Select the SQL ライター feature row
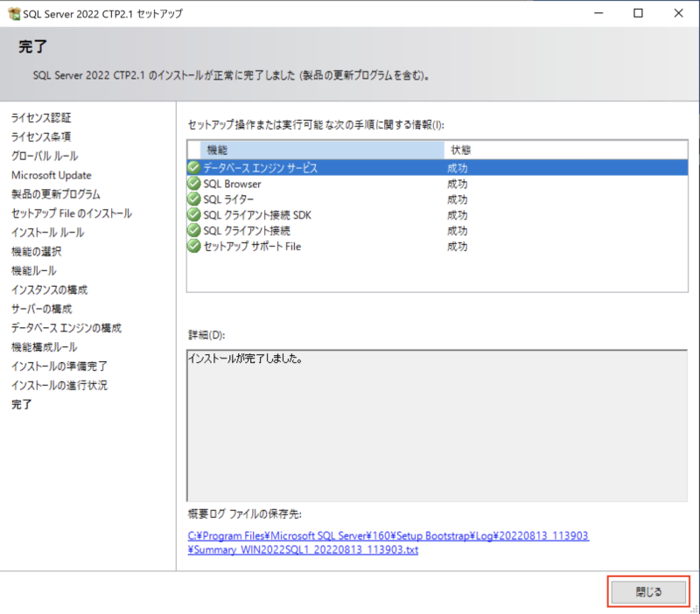This screenshot has height=614, width=700. tap(437, 199)
